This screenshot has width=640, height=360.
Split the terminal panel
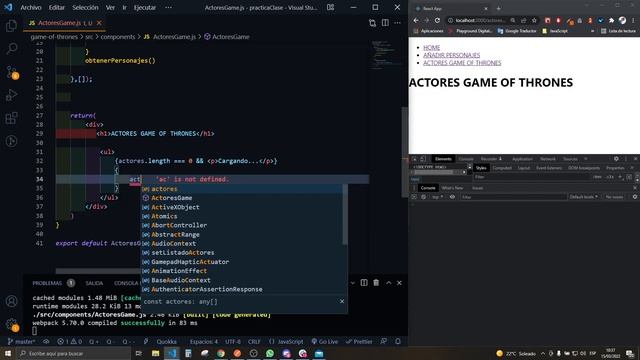click(x=364, y=283)
